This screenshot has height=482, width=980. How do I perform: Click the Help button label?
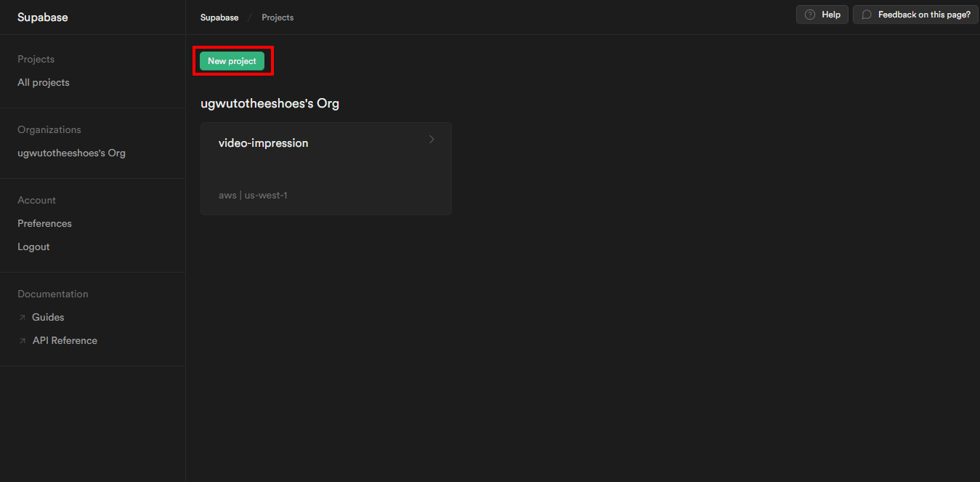pos(831,15)
